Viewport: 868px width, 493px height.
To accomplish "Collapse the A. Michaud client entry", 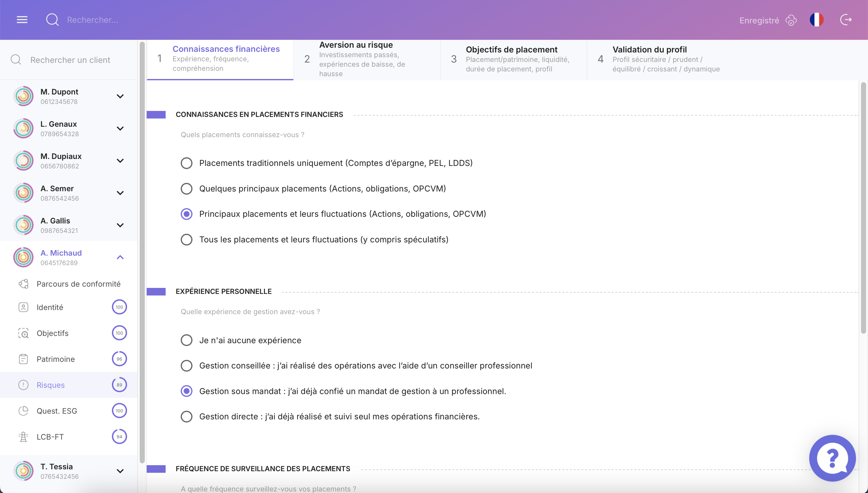I will [120, 257].
